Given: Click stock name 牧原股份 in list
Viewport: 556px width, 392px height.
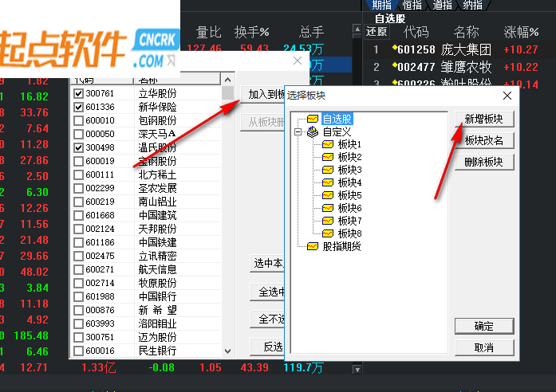Looking at the screenshot, I should tap(157, 284).
